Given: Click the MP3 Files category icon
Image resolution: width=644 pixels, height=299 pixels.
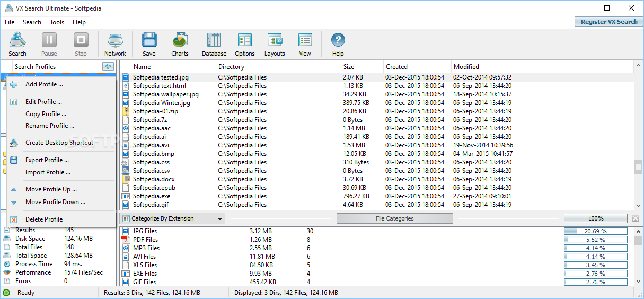Looking at the screenshot, I should coord(126,248).
